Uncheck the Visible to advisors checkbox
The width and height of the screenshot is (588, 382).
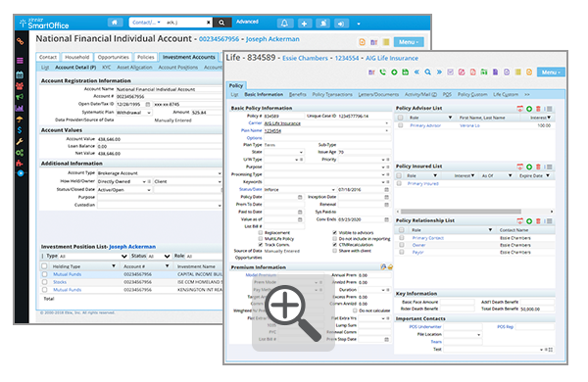[x=334, y=233]
